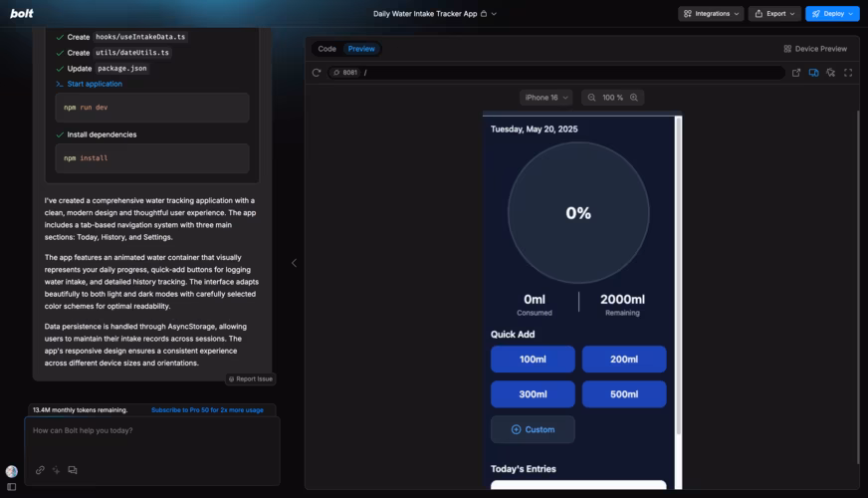Select the iPhone 16 device dropdown
The width and height of the screenshot is (868, 498).
click(x=545, y=98)
